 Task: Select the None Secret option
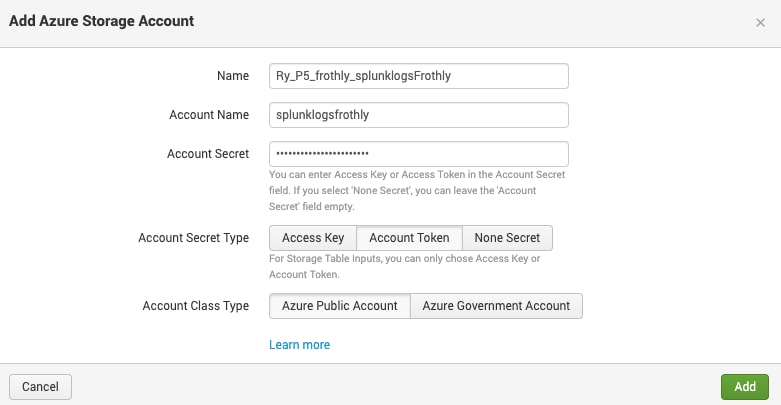click(x=507, y=238)
